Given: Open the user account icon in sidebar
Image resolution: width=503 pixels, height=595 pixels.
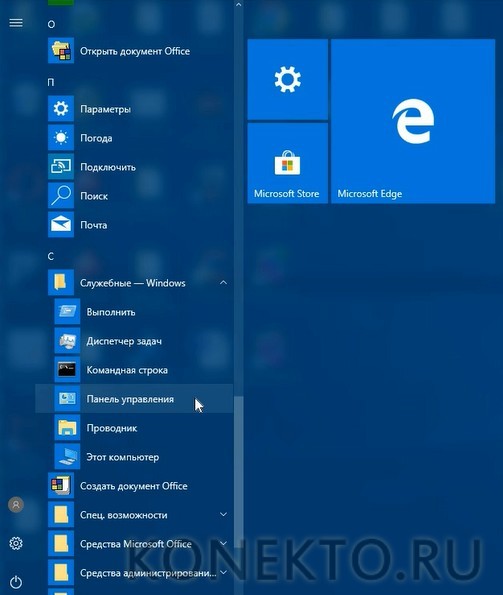Looking at the screenshot, I should [16, 505].
